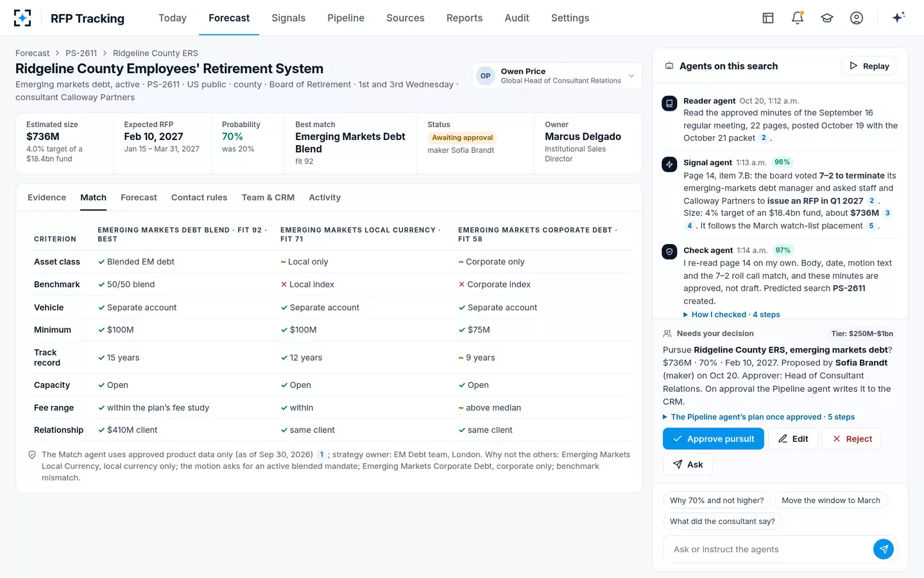The height and width of the screenshot is (578, 924).
Task: Open the notifications bell
Action: (x=798, y=18)
